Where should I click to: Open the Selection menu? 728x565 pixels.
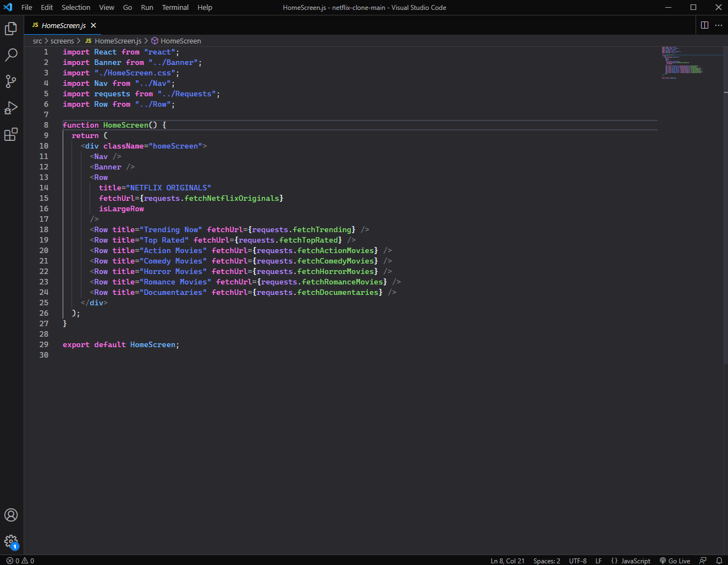(x=76, y=7)
